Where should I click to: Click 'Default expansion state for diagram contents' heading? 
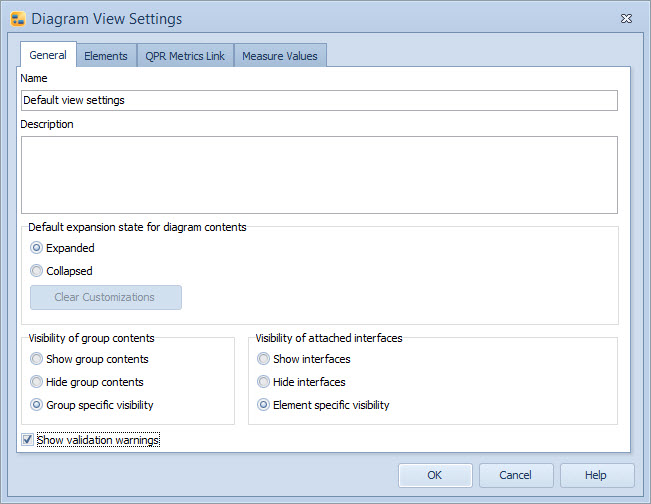pyautogui.click(x=137, y=227)
